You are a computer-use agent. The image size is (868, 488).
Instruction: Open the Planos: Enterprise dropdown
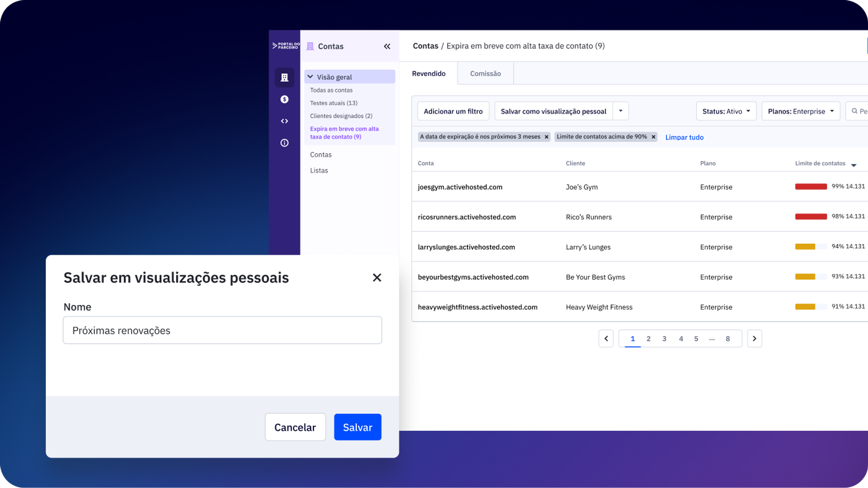click(801, 111)
